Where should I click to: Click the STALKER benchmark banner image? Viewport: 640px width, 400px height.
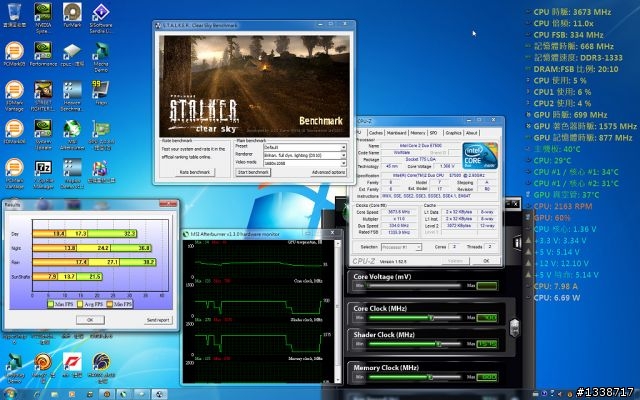click(254, 86)
